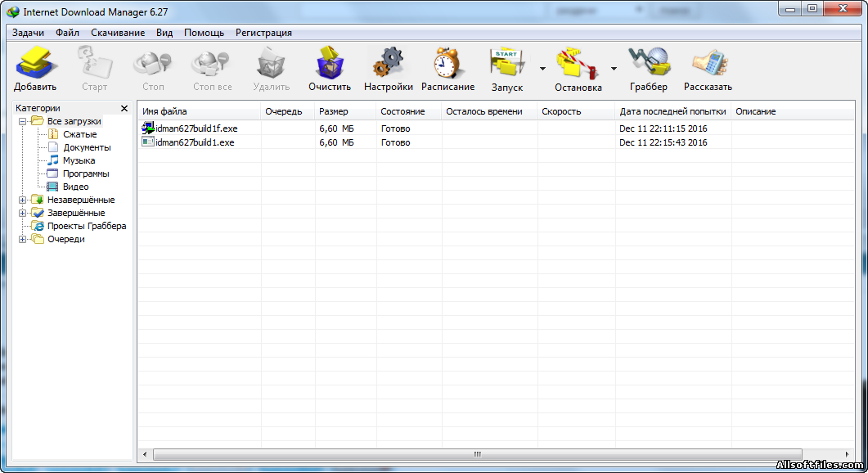
Task: Click date Dec 11 22:15:43 2016
Action: pyautogui.click(x=663, y=142)
